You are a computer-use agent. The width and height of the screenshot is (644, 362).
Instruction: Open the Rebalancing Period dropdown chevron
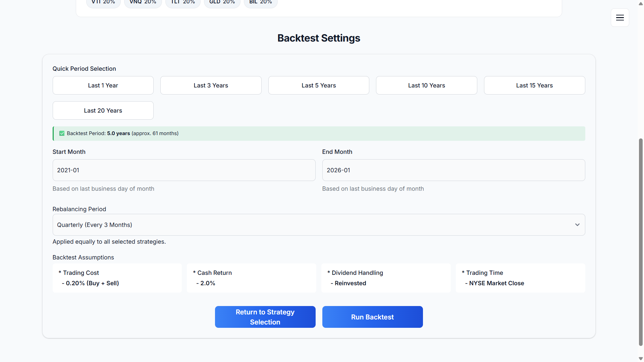577,225
